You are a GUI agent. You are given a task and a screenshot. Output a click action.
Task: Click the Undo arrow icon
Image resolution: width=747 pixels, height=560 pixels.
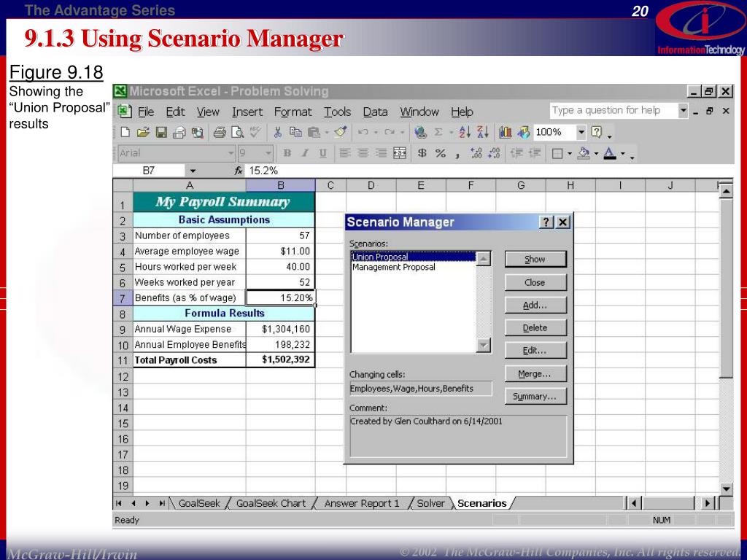[363, 133]
